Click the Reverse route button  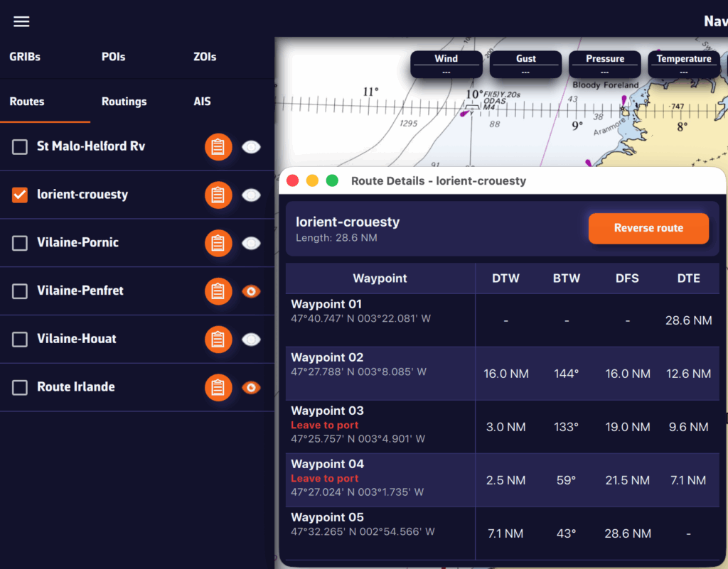point(648,228)
